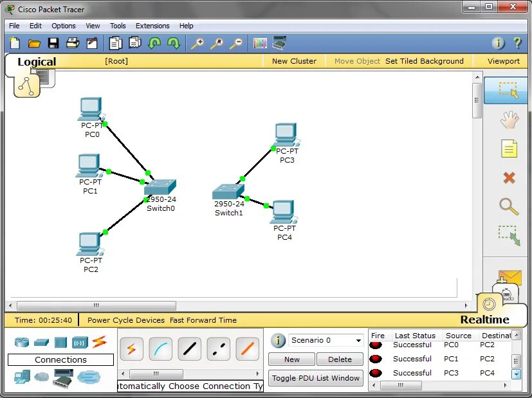Reset the workspace zoom
The image size is (532, 398).
point(217,43)
